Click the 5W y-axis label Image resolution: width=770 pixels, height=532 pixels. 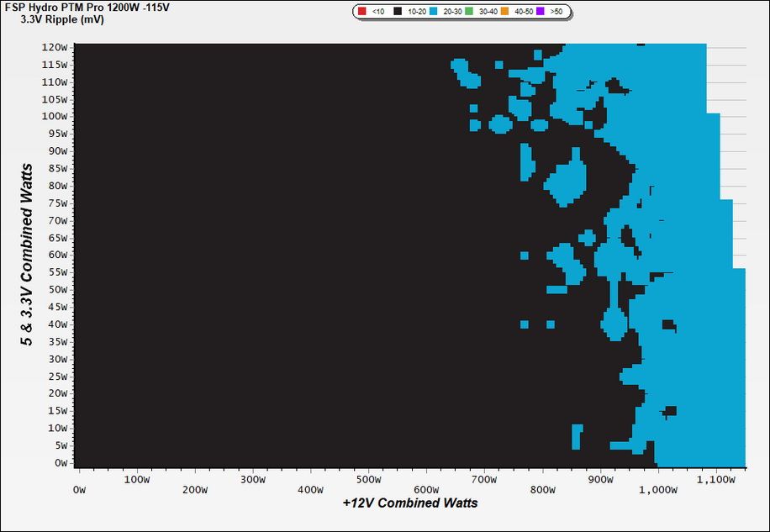tap(60, 445)
